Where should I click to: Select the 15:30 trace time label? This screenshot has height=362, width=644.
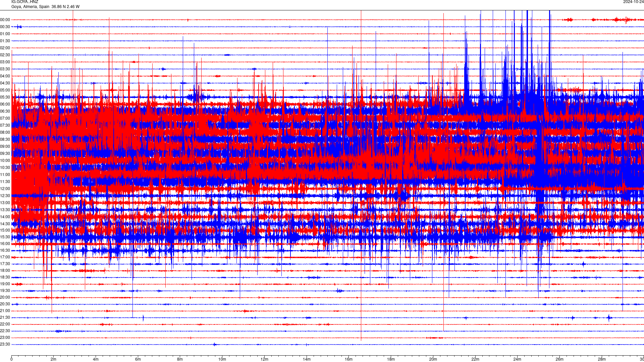pyautogui.click(x=5, y=237)
